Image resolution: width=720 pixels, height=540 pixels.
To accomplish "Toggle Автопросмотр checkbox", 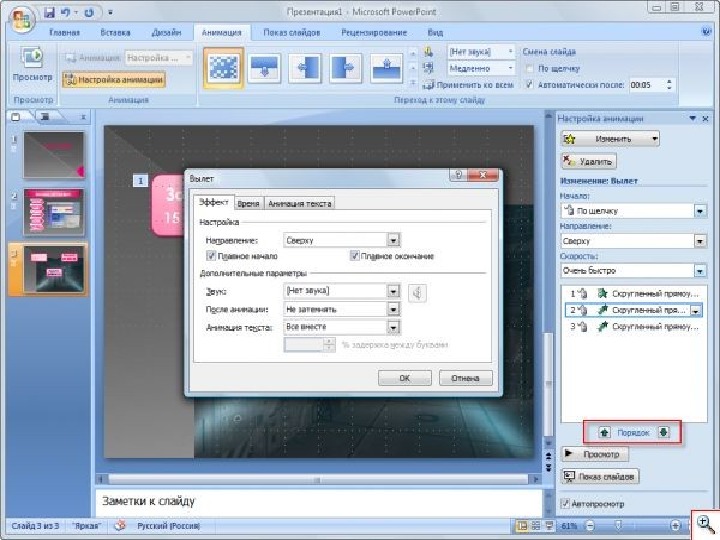I will [565, 504].
